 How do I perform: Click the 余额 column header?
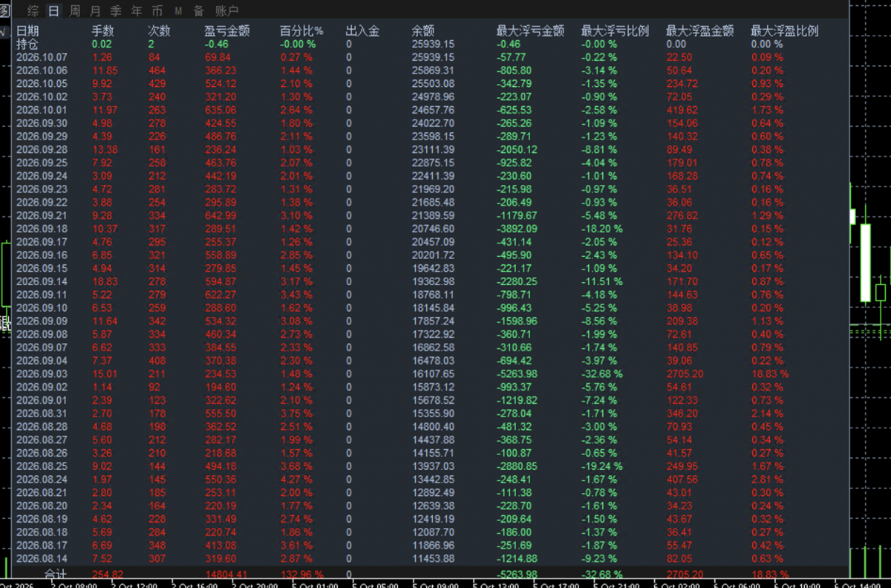click(x=423, y=31)
